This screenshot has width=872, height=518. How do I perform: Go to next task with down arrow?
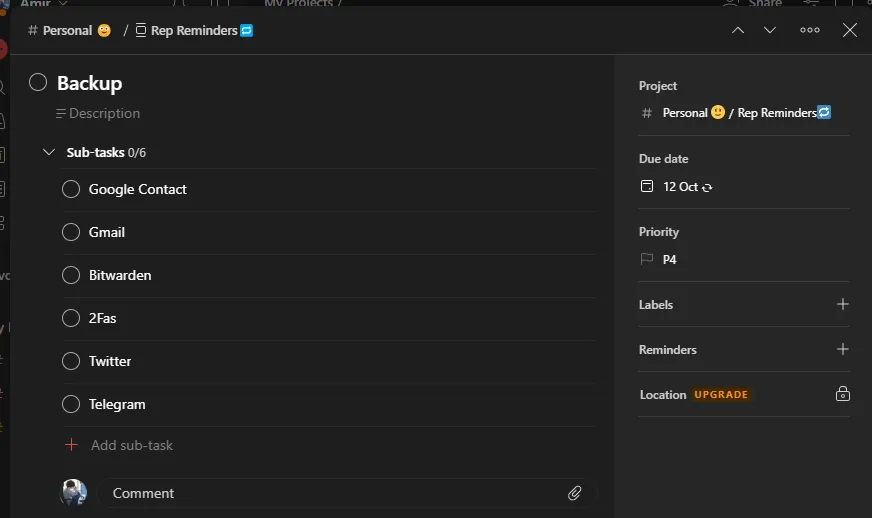770,30
